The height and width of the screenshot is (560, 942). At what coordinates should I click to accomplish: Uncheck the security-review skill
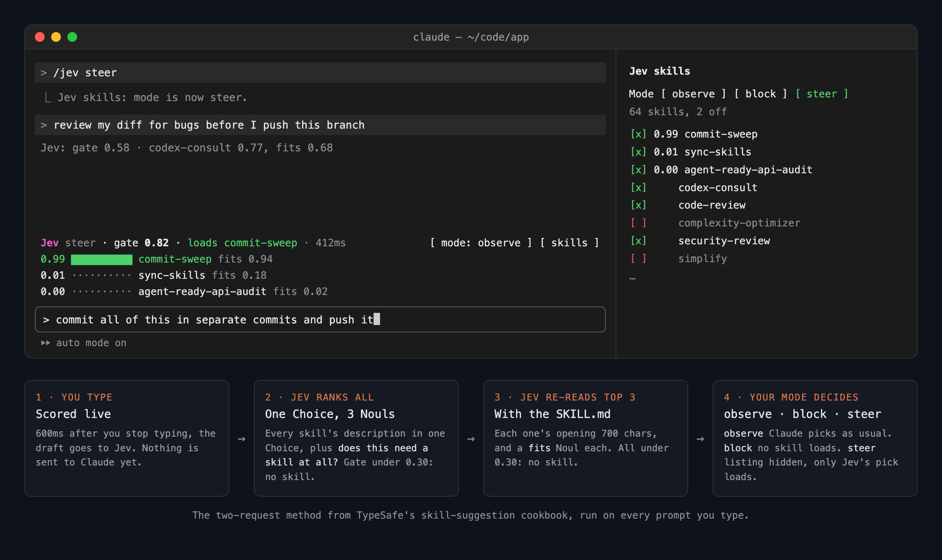coord(638,241)
